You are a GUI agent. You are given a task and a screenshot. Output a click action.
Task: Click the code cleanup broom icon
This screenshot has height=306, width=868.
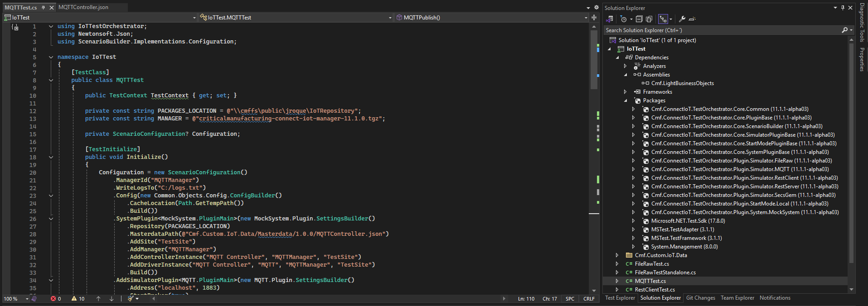pyautogui.click(x=131, y=299)
